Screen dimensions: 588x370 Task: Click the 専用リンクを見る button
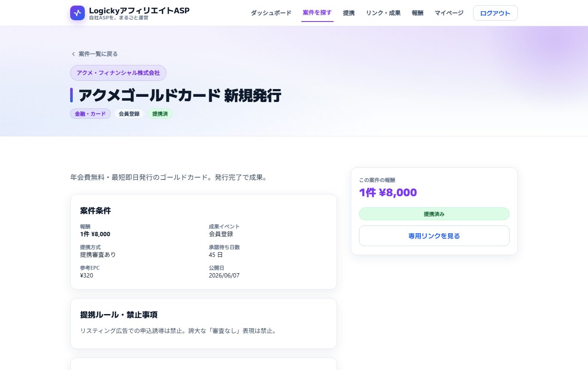(x=434, y=236)
